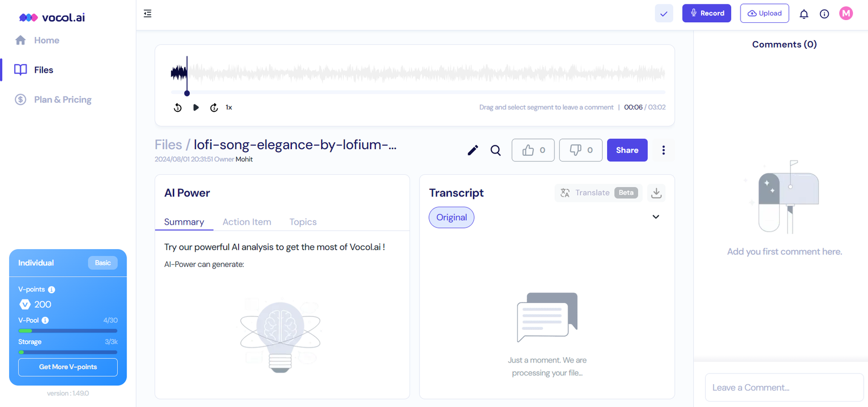Click the pencil icon to rename file
Image resolution: width=868 pixels, height=407 pixels.
click(x=473, y=150)
